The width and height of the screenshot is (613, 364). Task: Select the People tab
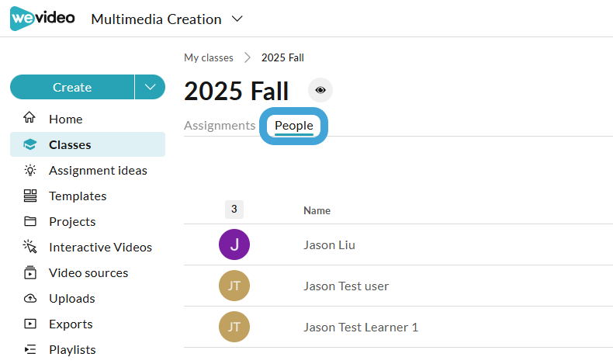click(x=294, y=126)
